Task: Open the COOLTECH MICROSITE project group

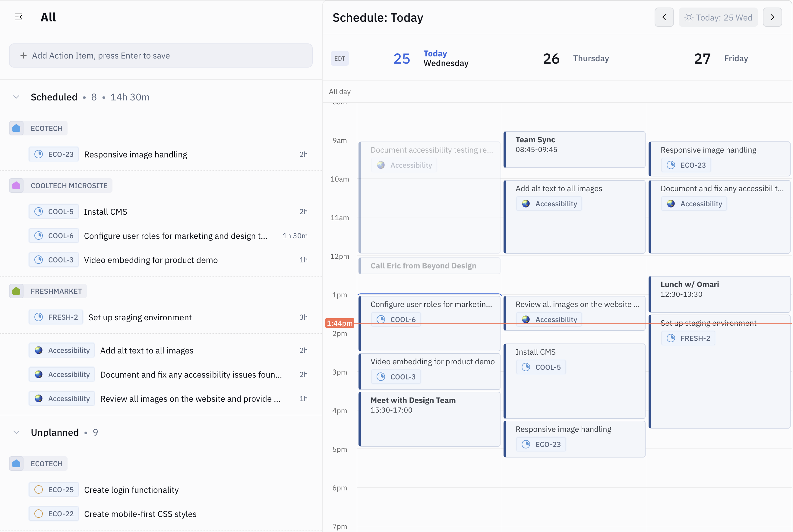Action: [69, 185]
